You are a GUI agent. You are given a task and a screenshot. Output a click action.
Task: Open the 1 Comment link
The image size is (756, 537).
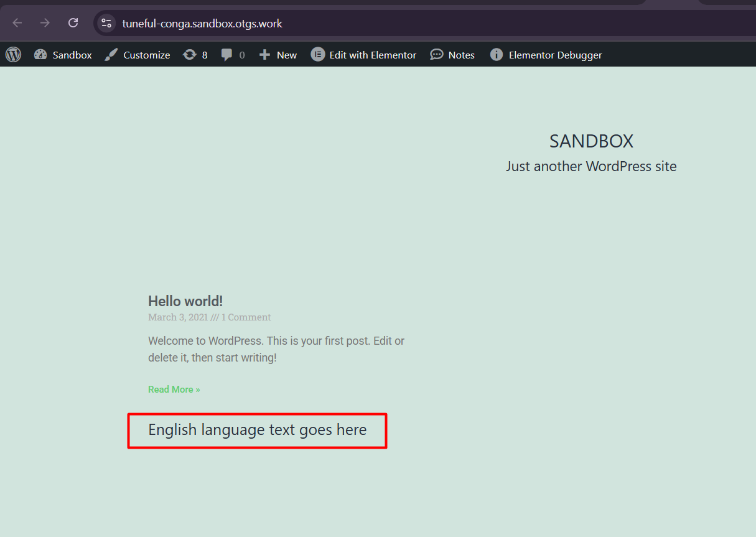pyautogui.click(x=246, y=317)
